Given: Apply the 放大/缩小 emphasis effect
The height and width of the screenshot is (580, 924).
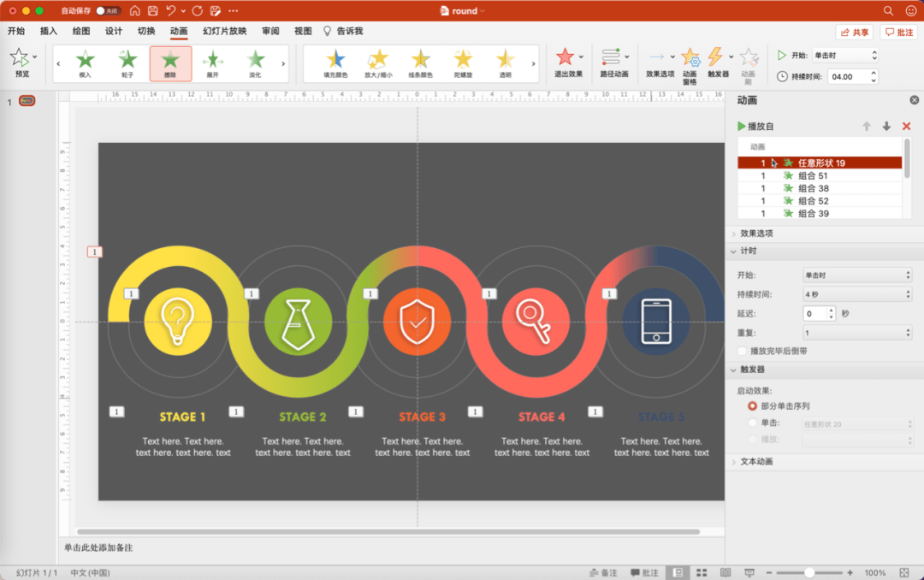Looking at the screenshot, I should 378,63.
